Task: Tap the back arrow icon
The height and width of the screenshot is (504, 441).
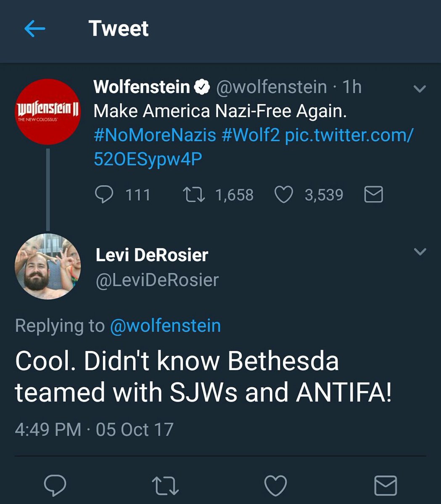Action: [x=35, y=29]
